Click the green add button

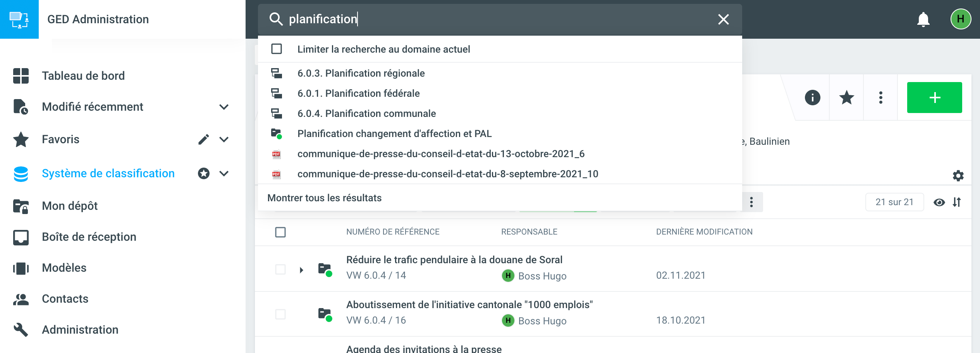[934, 98]
